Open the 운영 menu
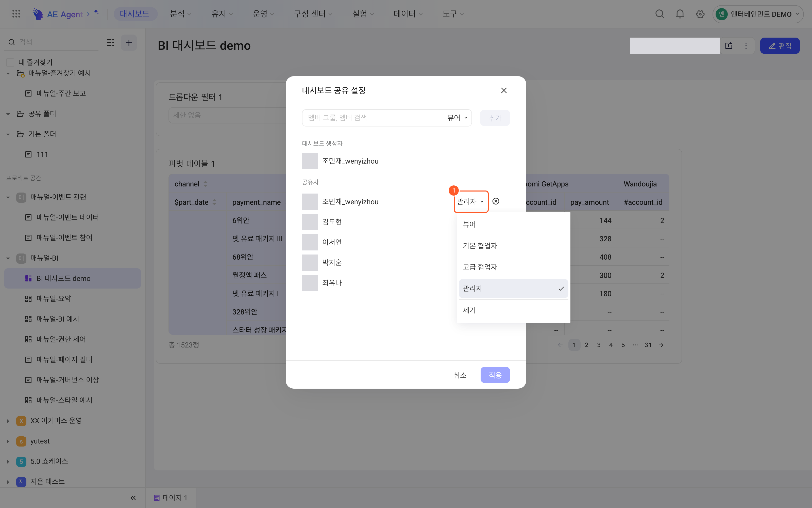This screenshot has width=812, height=508. tap(263, 14)
